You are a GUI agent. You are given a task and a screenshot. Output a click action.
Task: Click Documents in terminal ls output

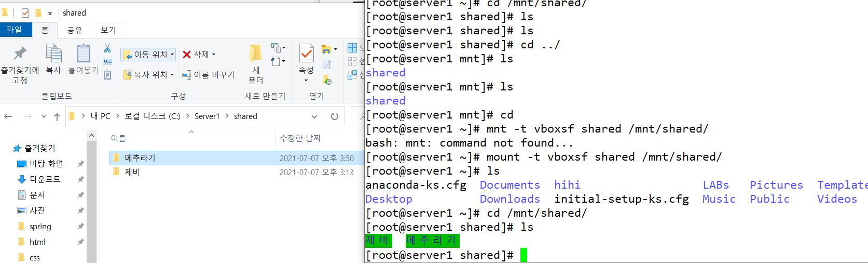[509, 185]
